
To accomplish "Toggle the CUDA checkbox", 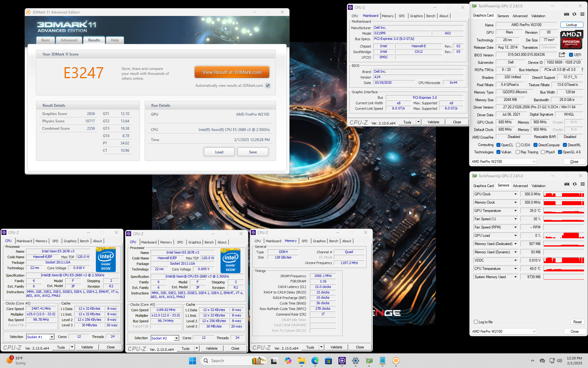I will pos(518,145).
